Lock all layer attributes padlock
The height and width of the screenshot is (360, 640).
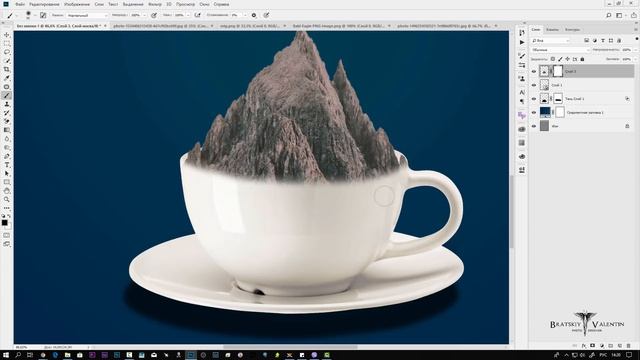point(582,59)
